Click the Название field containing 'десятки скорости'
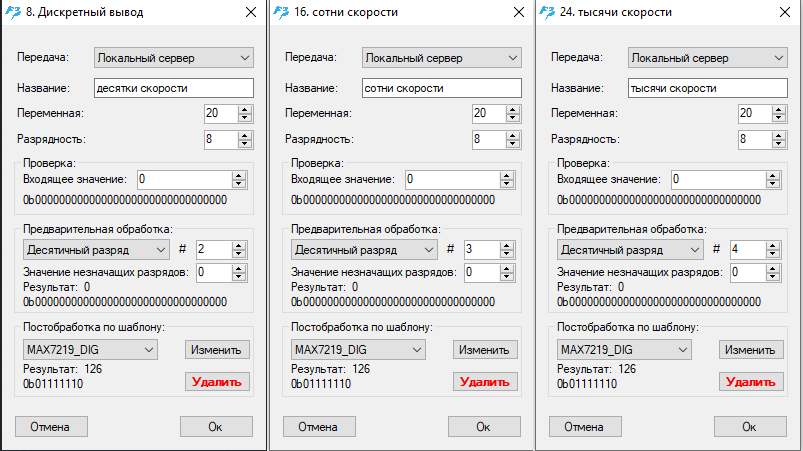 point(174,88)
